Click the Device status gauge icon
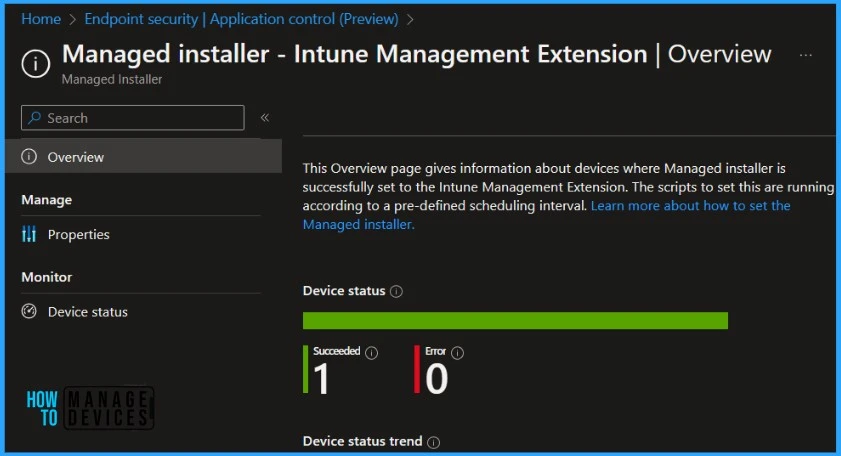Image resolution: width=841 pixels, height=456 pixels. [x=29, y=311]
